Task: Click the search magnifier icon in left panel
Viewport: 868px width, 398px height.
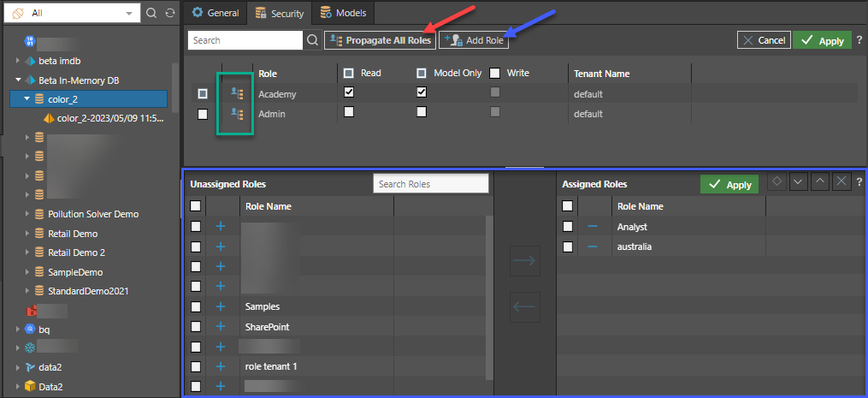Action: tap(151, 14)
